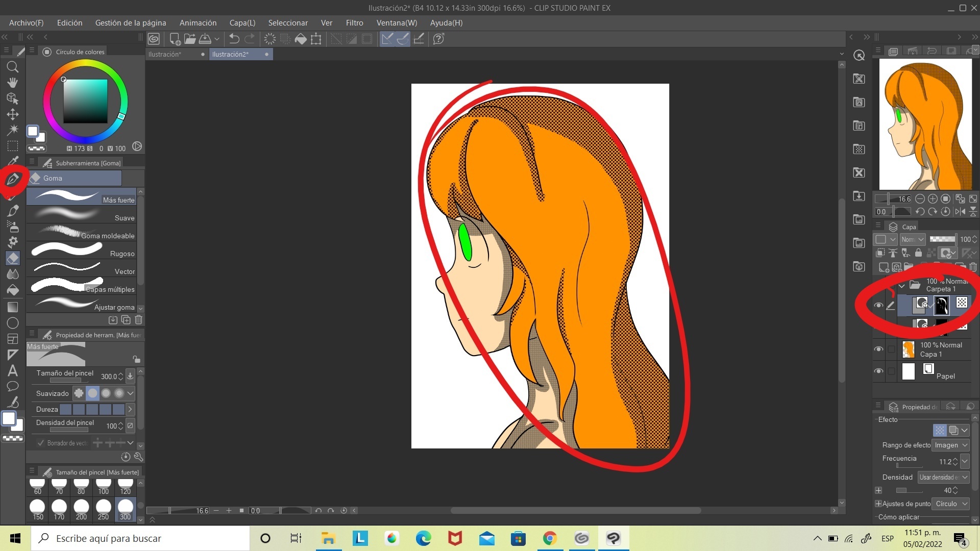This screenshot has height=551, width=980.
Task: Select the Figure ellipse tool
Action: [13, 323]
